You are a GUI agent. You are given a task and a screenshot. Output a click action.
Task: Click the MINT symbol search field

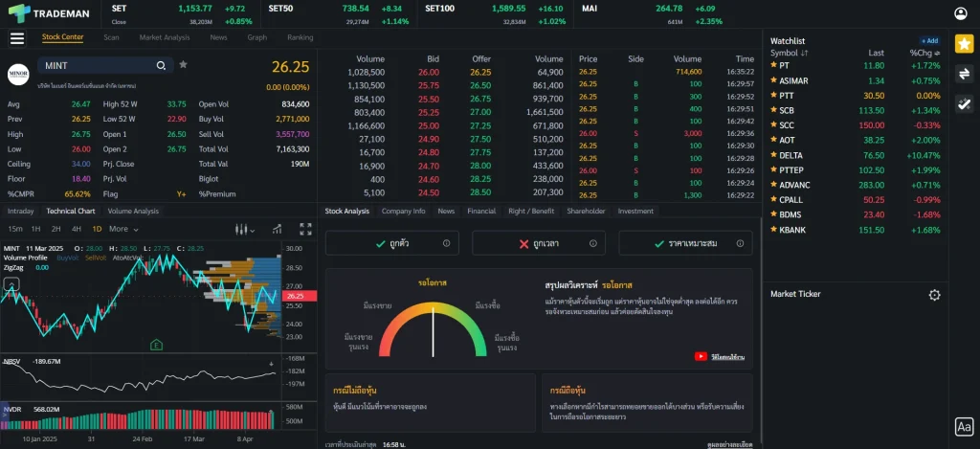[96, 65]
